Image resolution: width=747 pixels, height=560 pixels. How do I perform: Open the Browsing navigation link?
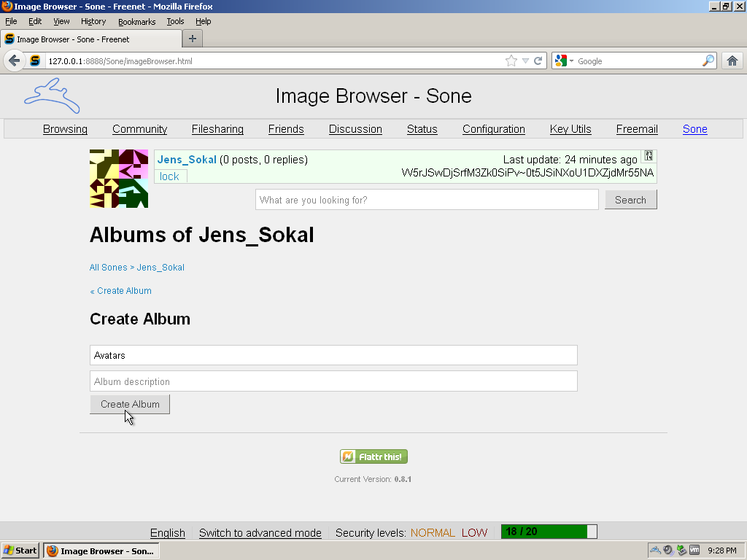point(65,129)
